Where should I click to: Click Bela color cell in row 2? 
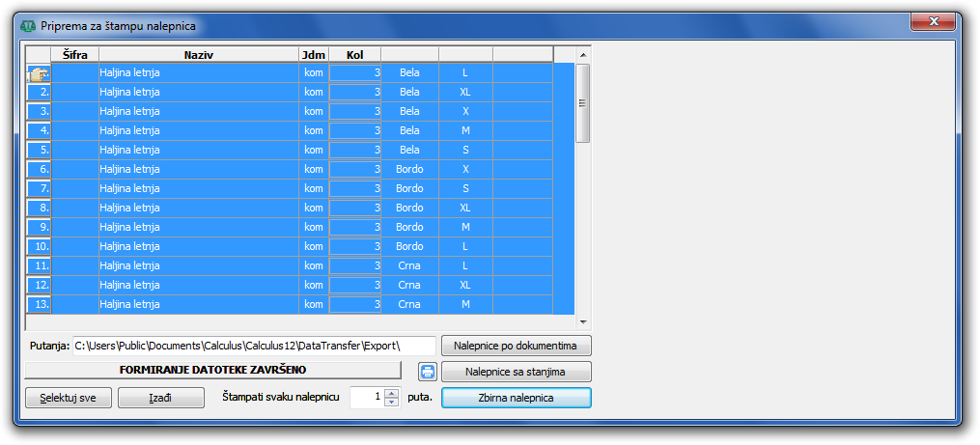pyautogui.click(x=410, y=92)
